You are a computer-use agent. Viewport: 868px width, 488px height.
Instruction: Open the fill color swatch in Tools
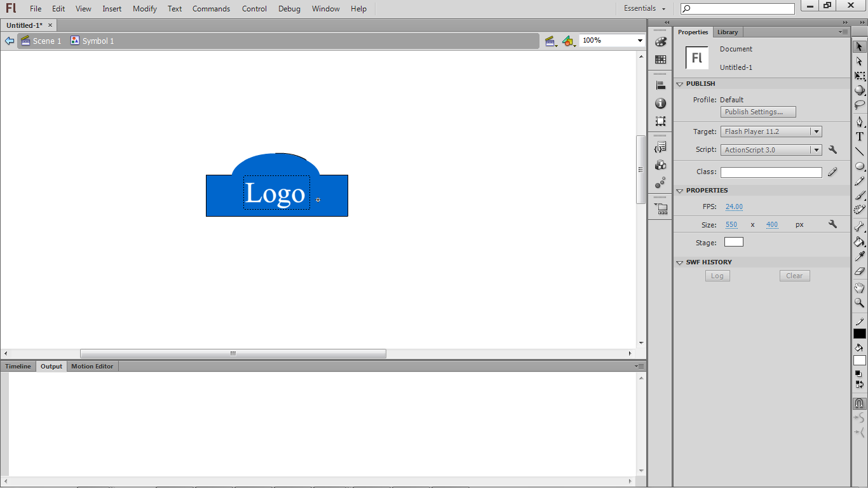859,361
